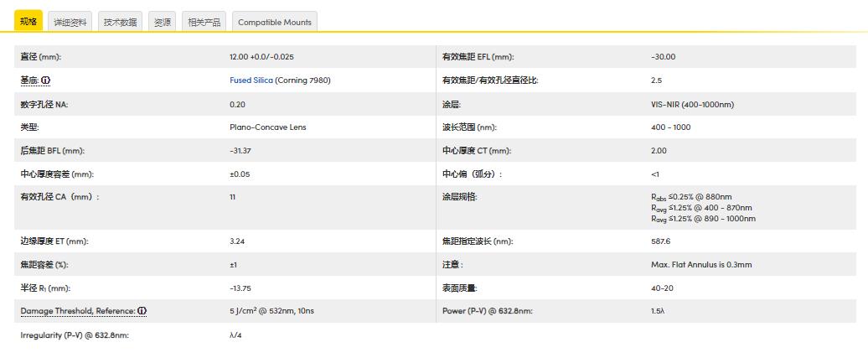Select the 技术数据 tab
The image size is (868, 363).
pyautogui.click(x=120, y=23)
